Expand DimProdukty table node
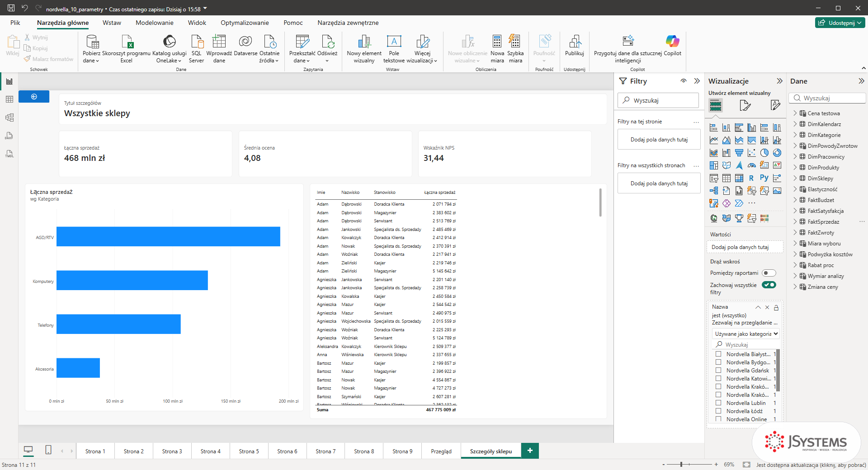This screenshot has width=868, height=470. 795,167
